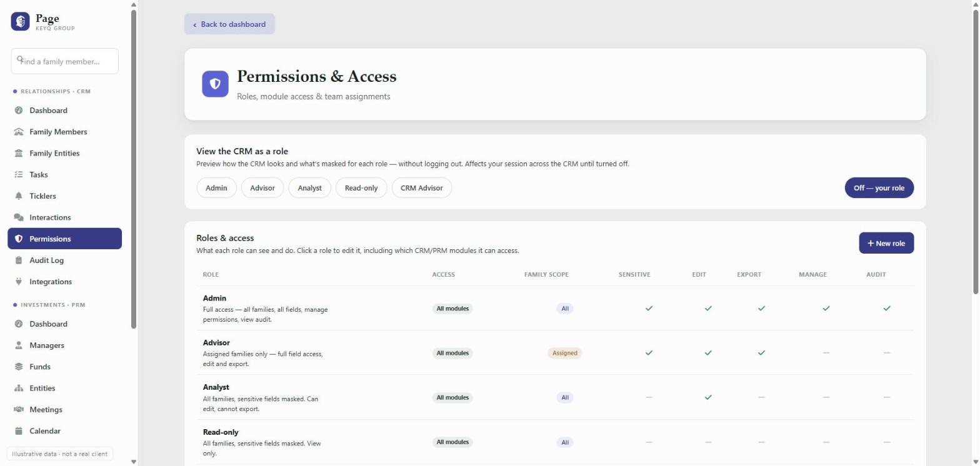Click the All family scope badge for Admin
This screenshot has width=980, height=466.
point(565,309)
